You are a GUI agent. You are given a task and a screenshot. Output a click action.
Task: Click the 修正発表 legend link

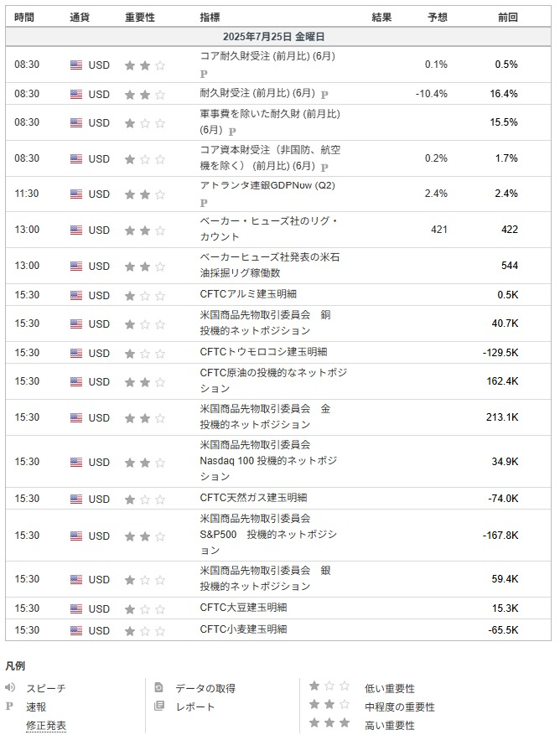[x=46, y=725]
